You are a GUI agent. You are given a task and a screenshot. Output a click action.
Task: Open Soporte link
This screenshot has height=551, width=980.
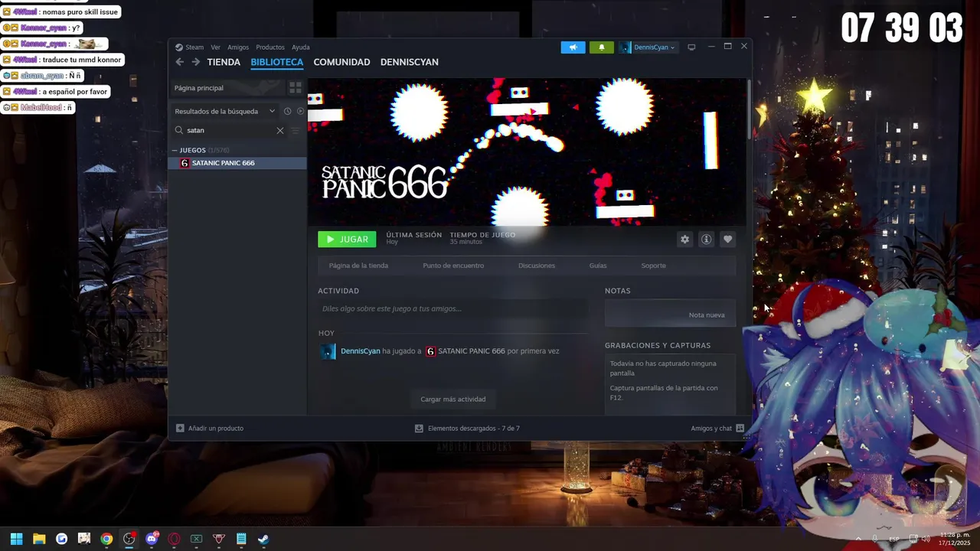pos(653,266)
